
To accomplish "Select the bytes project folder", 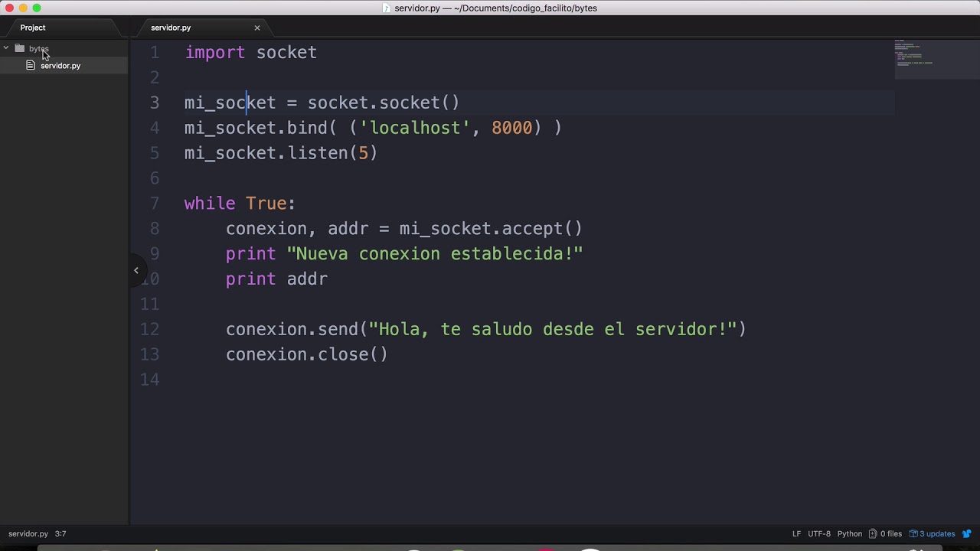I will 38,48.
